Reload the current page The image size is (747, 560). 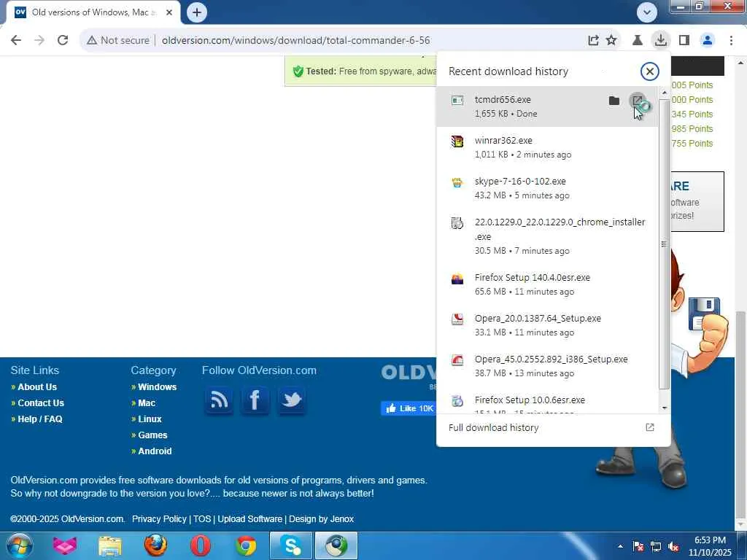pyautogui.click(x=63, y=41)
